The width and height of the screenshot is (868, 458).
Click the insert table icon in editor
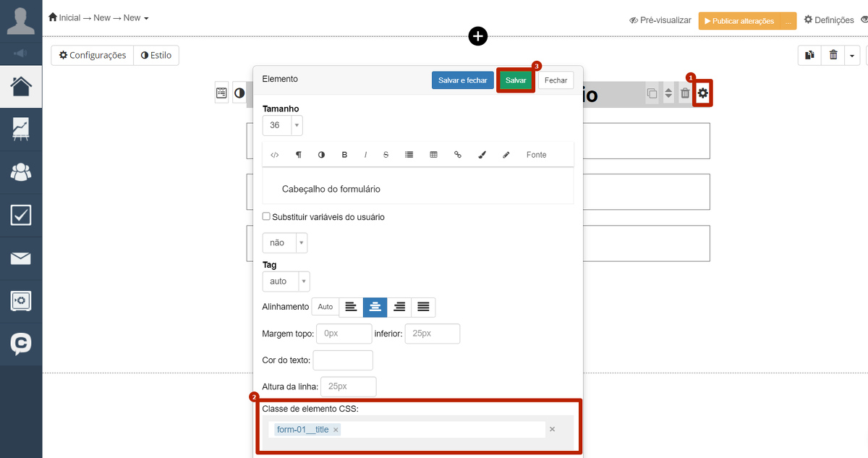(x=433, y=155)
